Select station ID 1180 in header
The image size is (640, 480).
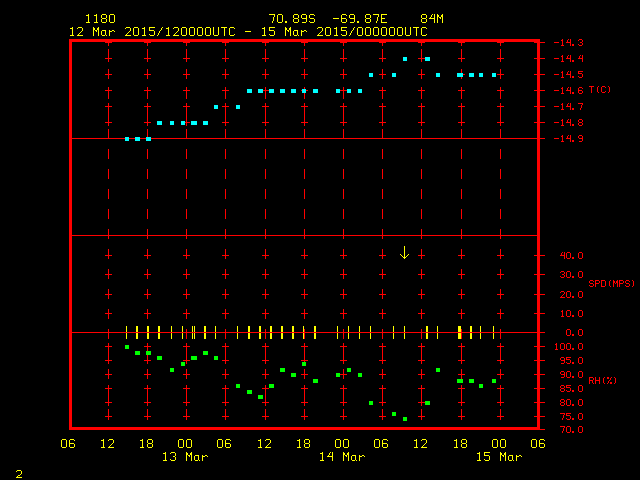(99, 19)
